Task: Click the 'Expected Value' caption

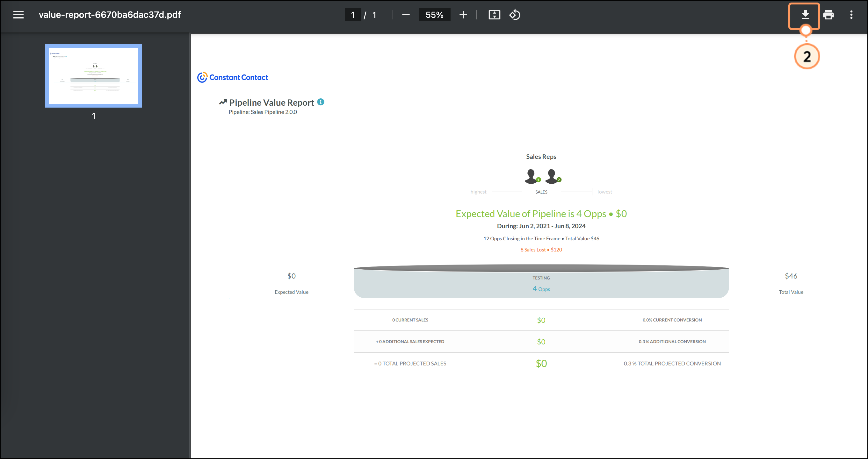Action: click(292, 292)
